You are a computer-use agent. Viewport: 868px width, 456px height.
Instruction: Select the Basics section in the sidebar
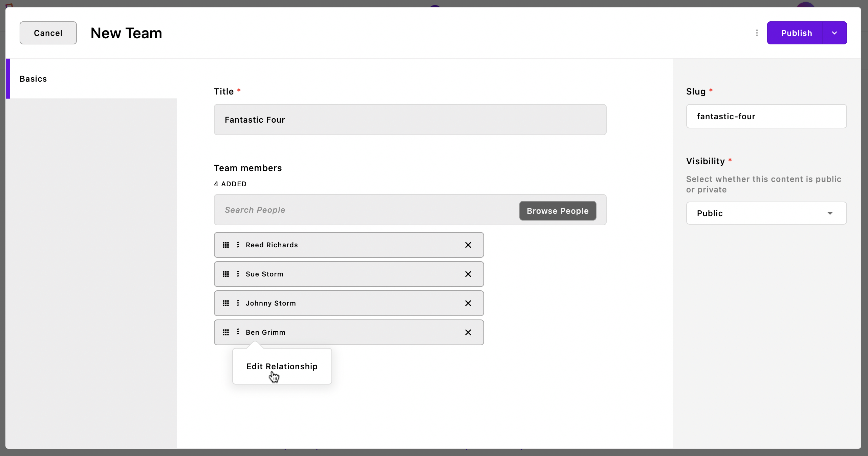point(33,79)
